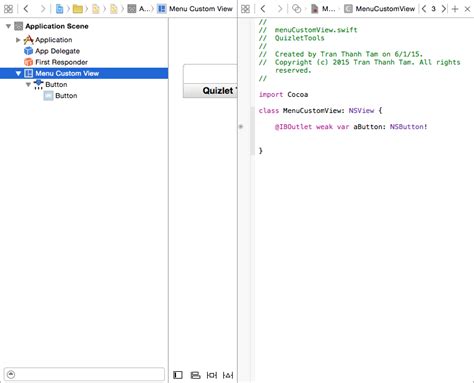Go forward in Interface Builder jump bar history
This screenshot has width=474, height=383.
[42, 9]
